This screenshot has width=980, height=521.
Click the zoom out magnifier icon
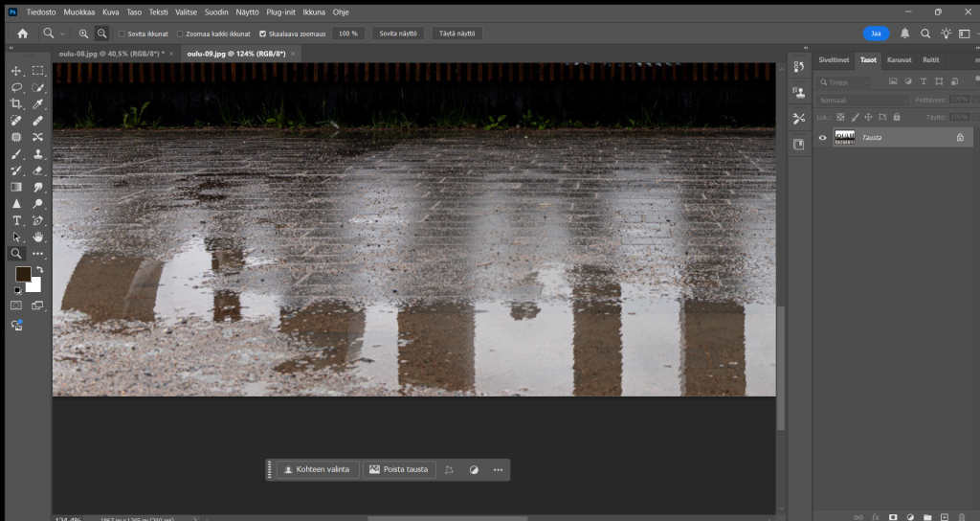tap(101, 34)
